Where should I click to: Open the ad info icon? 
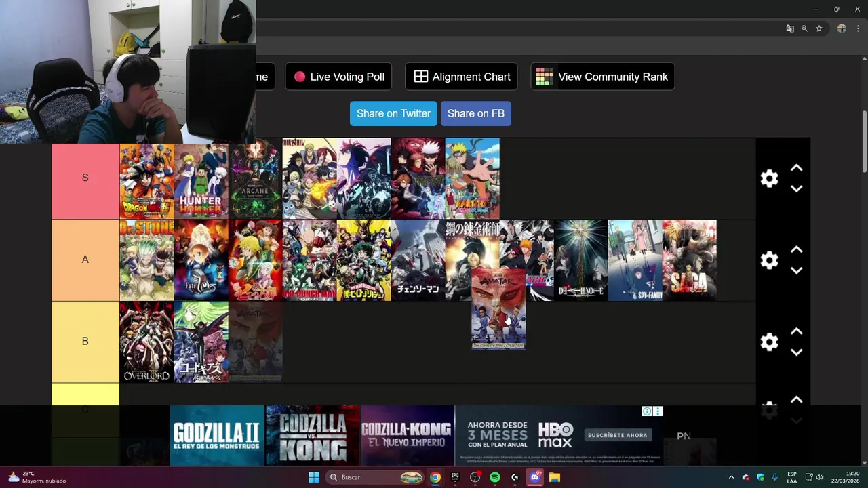(x=647, y=411)
